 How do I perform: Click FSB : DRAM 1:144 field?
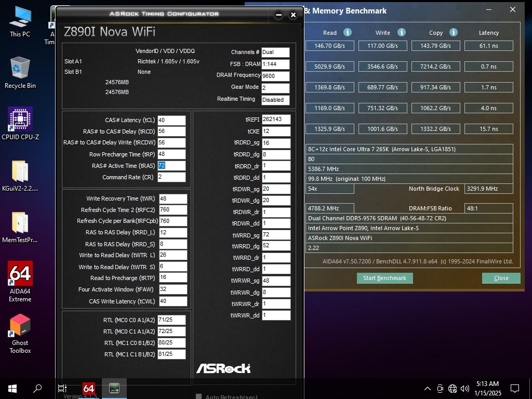pos(275,64)
